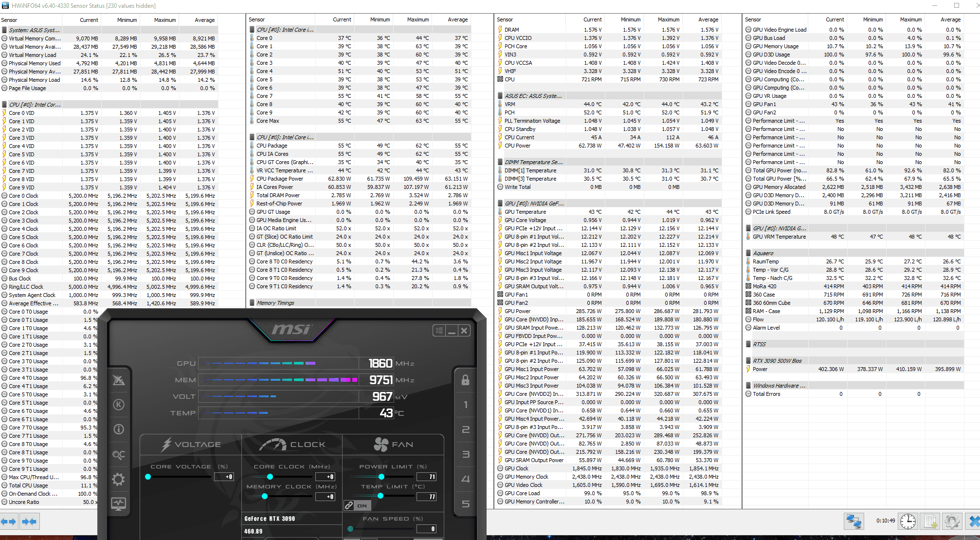
Task: Start logging with the HWiNFO log file icon
Action: coord(930,521)
